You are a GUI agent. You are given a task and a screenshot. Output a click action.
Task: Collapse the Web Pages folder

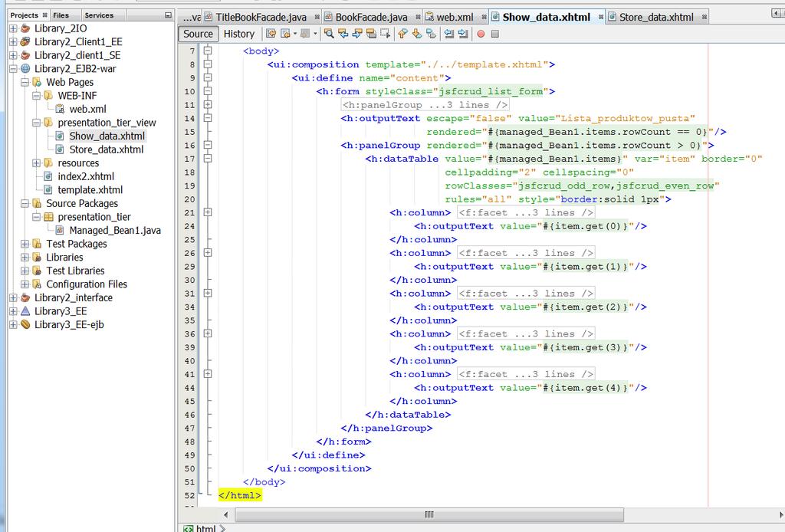click(25, 82)
